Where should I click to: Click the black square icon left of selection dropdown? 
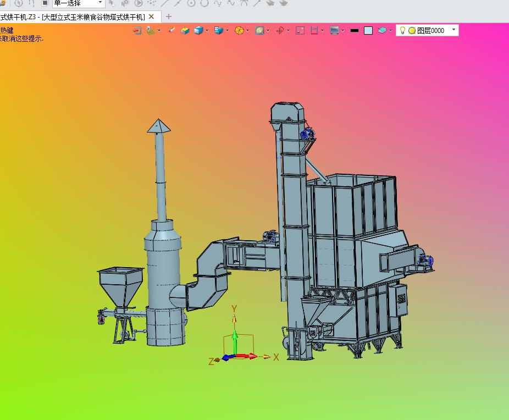(45, 3)
